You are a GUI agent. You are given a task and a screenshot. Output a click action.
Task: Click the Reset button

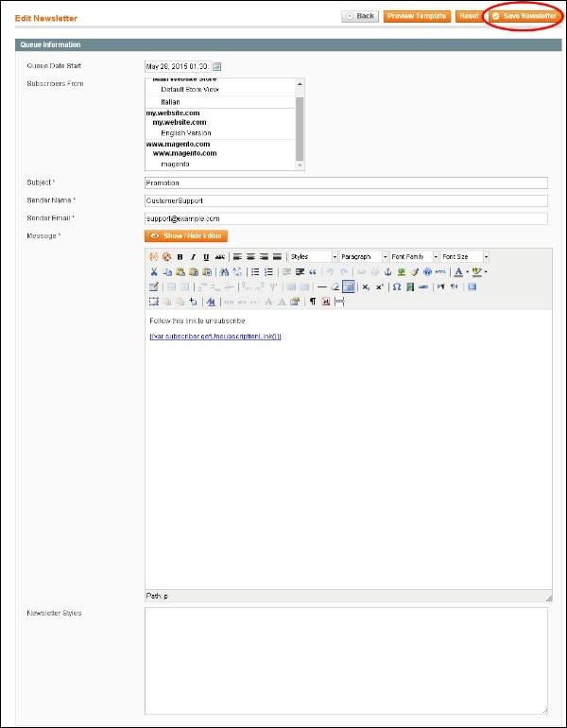click(x=469, y=16)
